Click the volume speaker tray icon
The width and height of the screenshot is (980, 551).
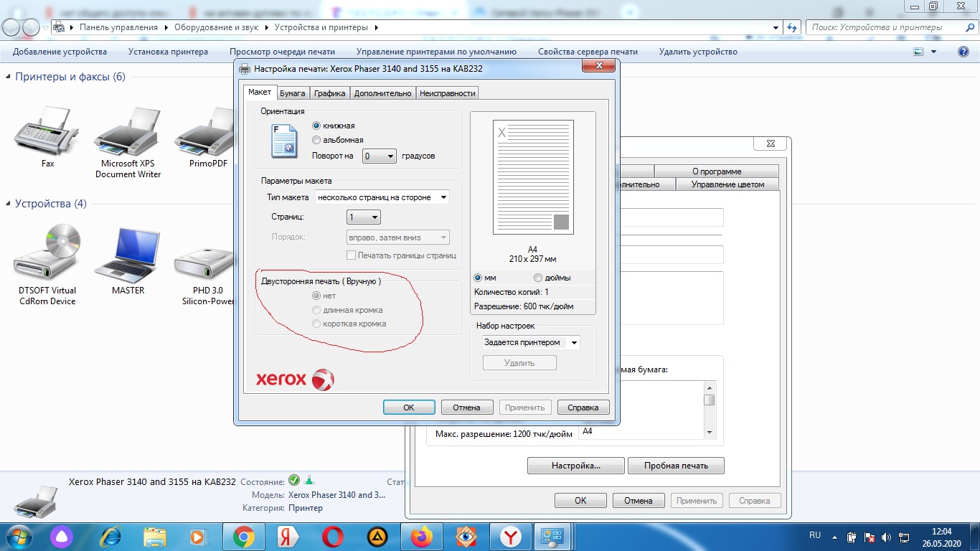(x=886, y=537)
